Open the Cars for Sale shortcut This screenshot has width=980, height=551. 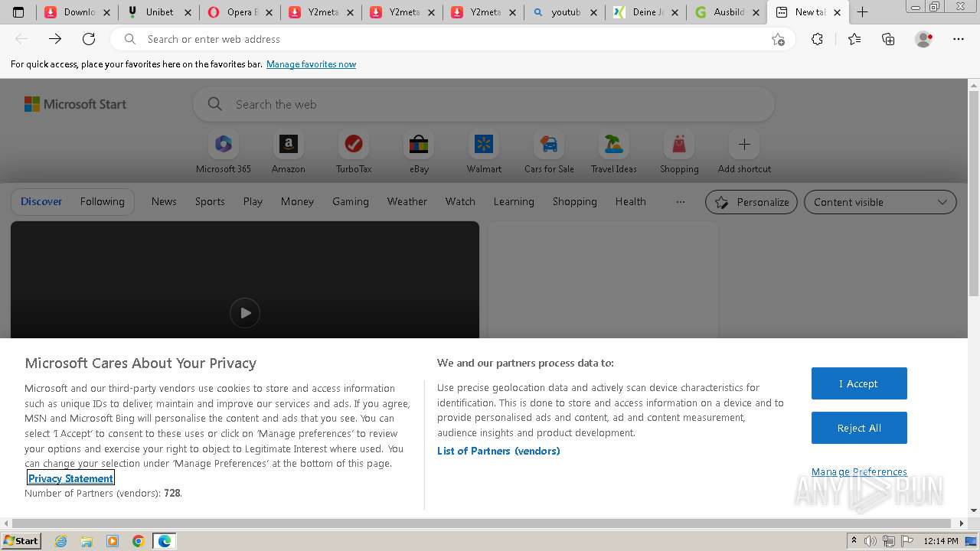549,152
